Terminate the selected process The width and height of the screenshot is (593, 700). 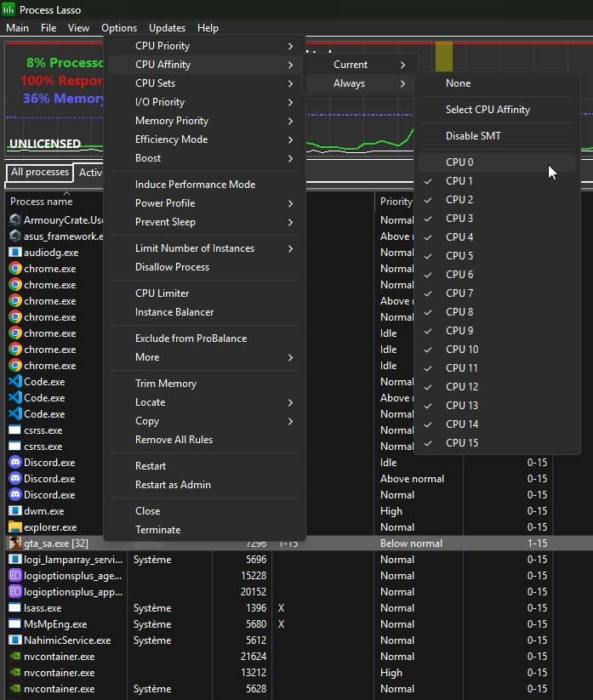(x=204, y=530)
